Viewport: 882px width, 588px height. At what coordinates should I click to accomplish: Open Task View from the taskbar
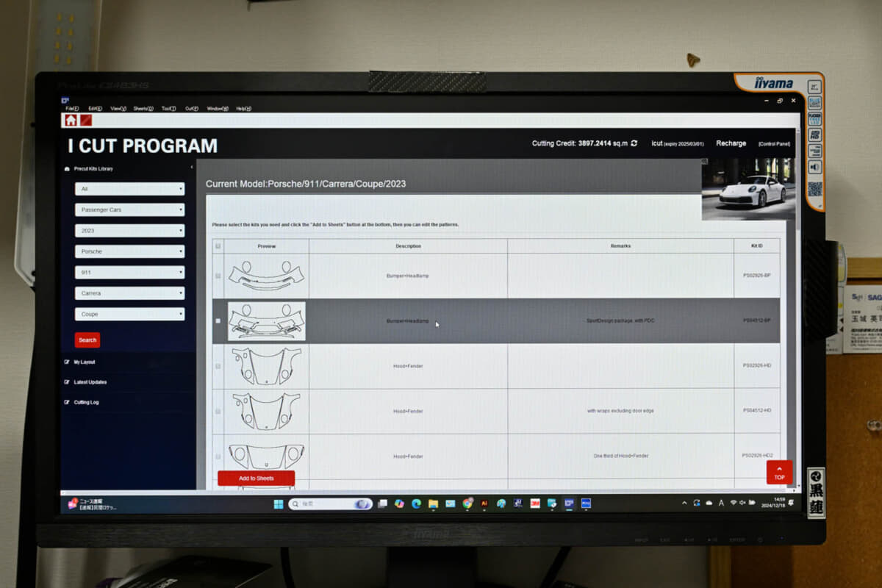pyautogui.click(x=382, y=503)
